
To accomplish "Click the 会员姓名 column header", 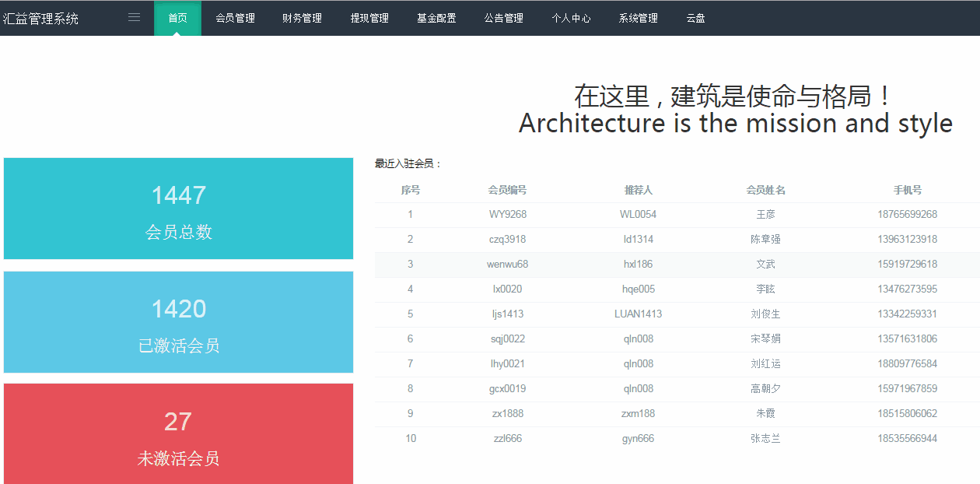I will pos(766,190).
